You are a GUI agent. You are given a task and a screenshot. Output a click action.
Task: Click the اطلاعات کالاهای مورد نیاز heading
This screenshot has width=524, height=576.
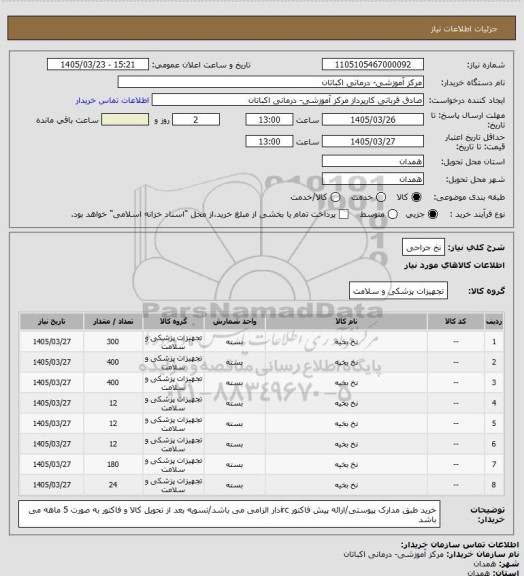tap(454, 266)
